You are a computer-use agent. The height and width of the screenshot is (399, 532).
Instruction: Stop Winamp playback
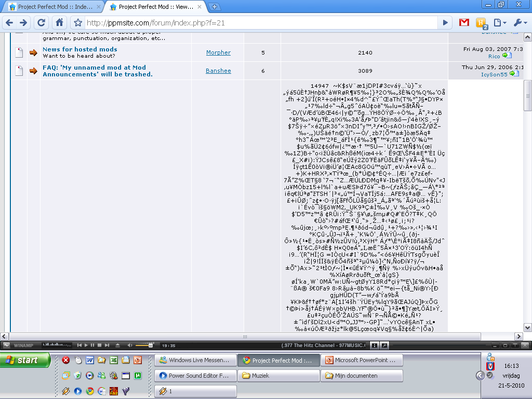coord(99,345)
